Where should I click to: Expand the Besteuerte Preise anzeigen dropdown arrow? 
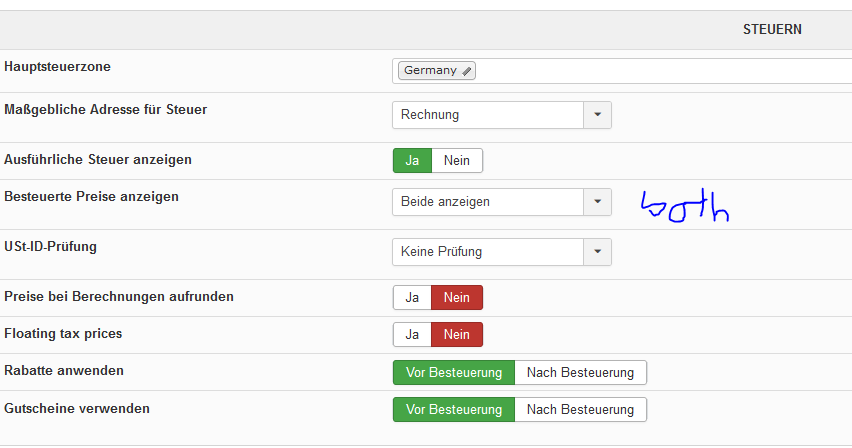click(597, 202)
